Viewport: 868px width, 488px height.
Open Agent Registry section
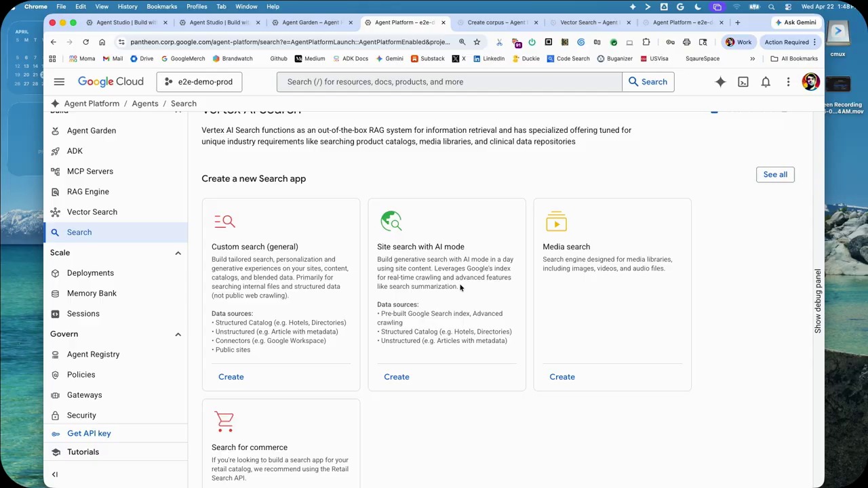pos(93,354)
